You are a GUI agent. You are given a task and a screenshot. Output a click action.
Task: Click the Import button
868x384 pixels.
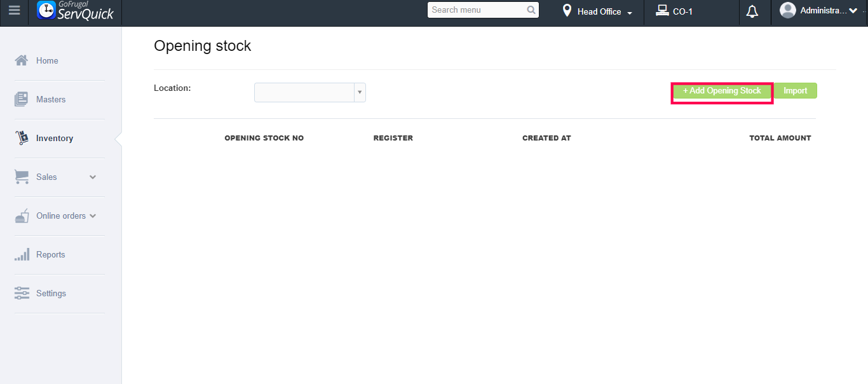pos(796,91)
